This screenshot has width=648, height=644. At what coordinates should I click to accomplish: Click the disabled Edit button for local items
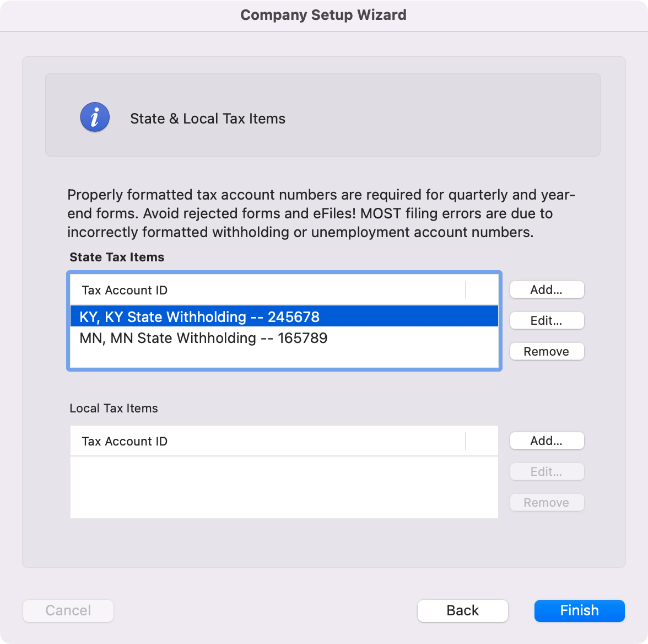547,472
